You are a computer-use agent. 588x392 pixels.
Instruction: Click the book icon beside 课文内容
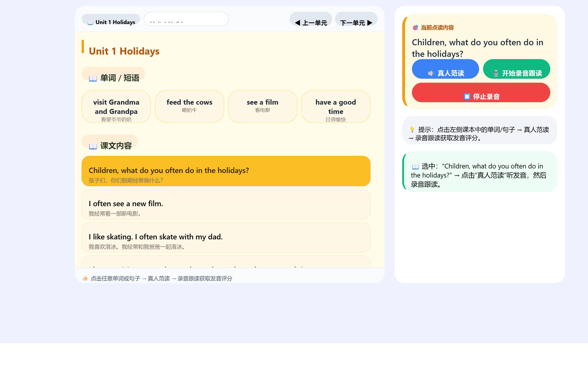[93, 146]
